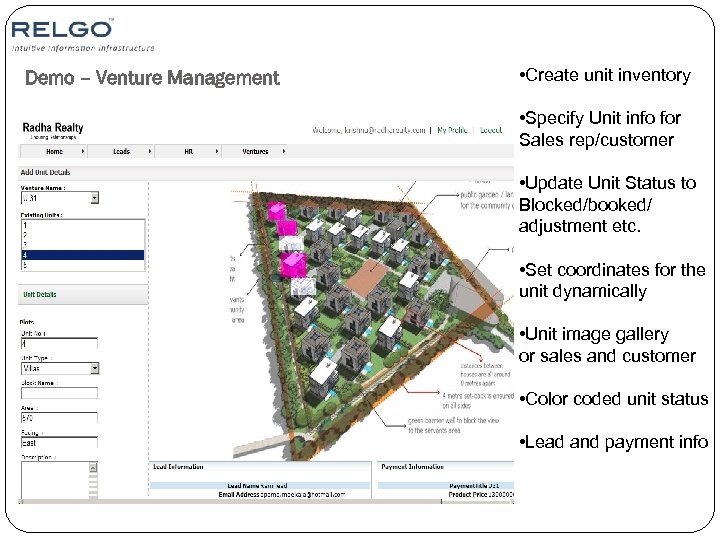Select unit 1 in Existing Units list
This screenshot has width=720, height=540.
click(83, 225)
